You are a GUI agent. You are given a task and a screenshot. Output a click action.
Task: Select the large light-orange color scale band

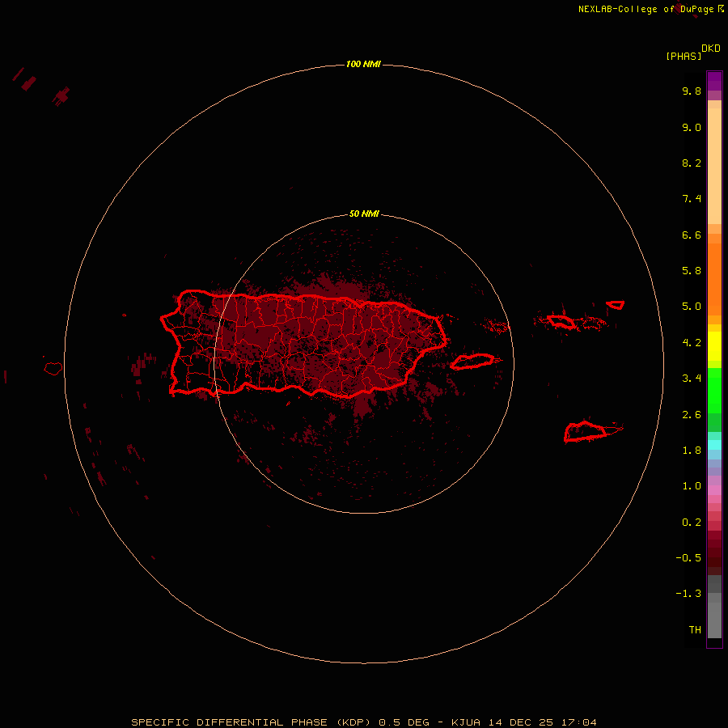pos(714,166)
